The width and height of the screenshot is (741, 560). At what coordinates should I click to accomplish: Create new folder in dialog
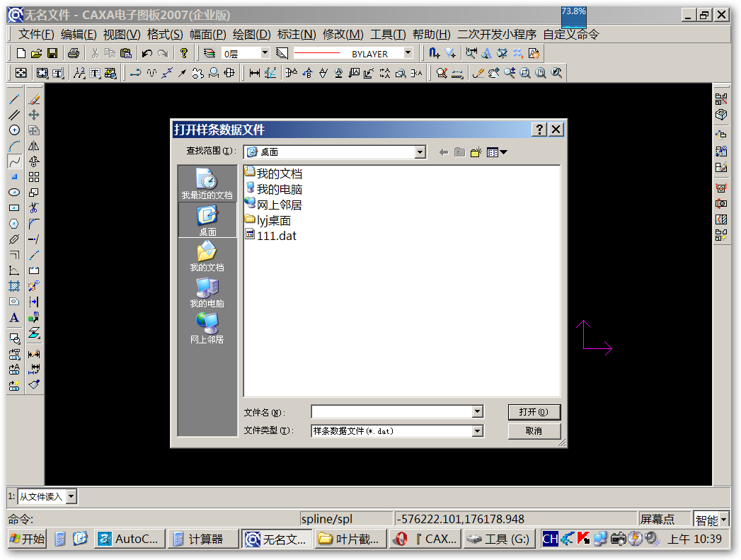click(476, 152)
